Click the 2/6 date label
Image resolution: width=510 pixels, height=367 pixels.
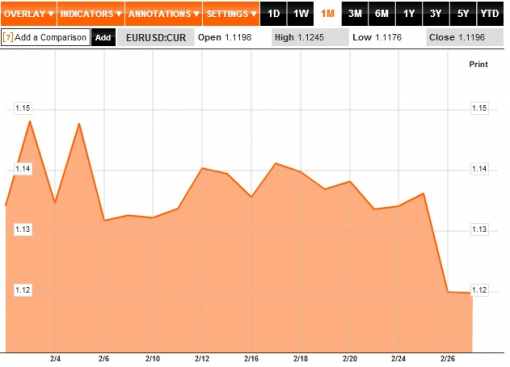104,359
